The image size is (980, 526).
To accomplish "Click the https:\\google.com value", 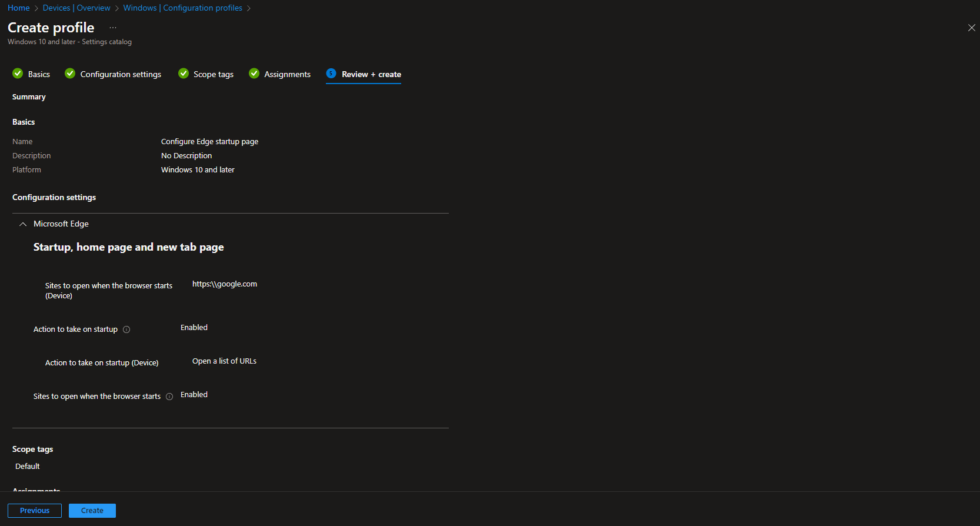I will [x=225, y=284].
